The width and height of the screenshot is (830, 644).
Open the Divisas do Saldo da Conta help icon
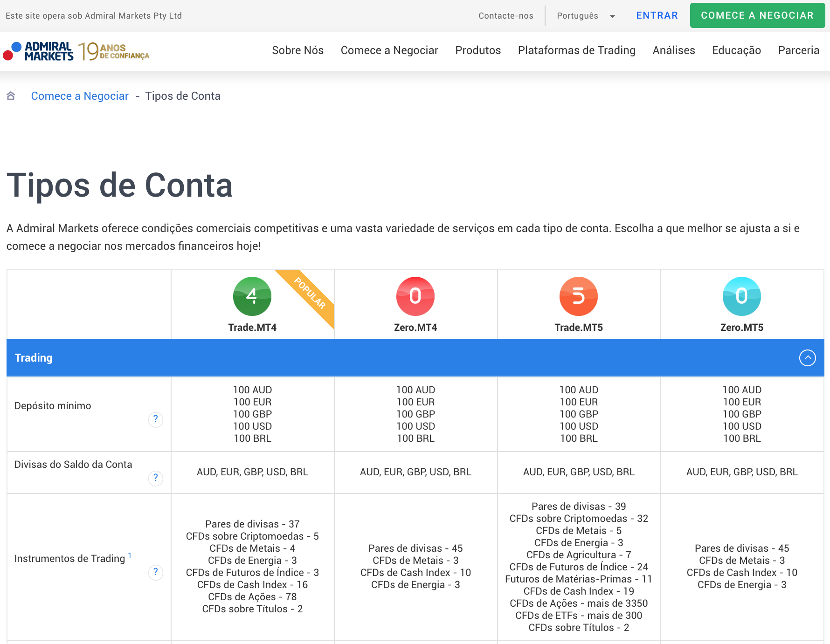(x=156, y=478)
